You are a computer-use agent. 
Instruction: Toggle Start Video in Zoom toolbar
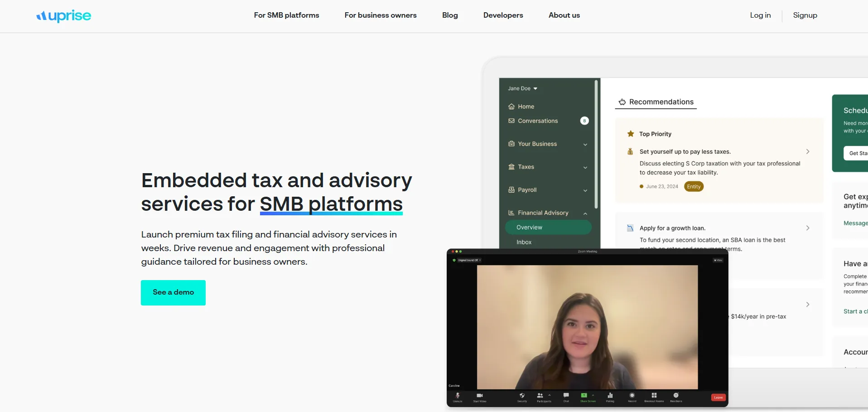click(x=480, y=396)
